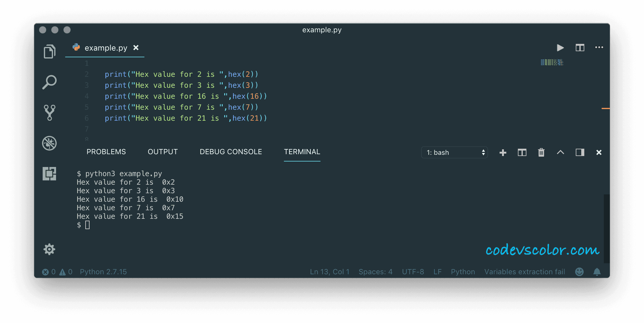Click the terminal input prompt

click(x=87, y=225)
